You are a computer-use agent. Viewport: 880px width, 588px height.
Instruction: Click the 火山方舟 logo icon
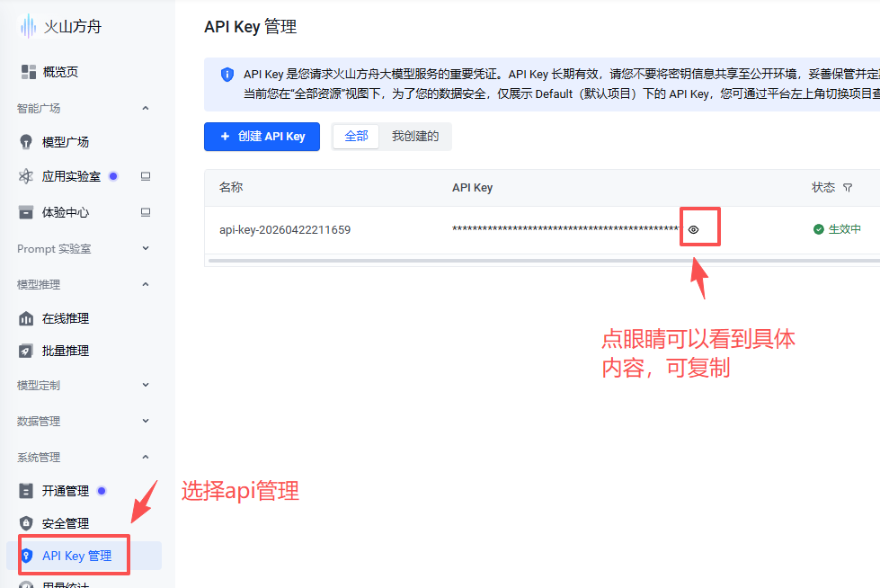[x=29, y=26]
